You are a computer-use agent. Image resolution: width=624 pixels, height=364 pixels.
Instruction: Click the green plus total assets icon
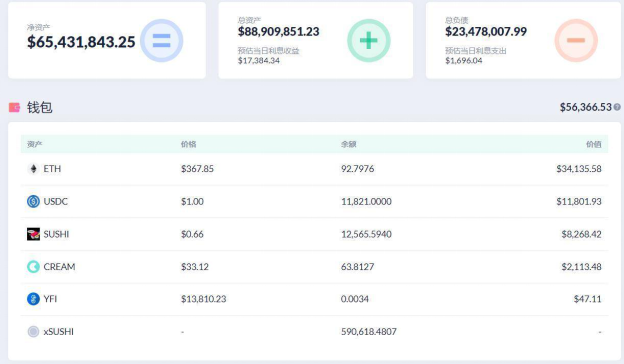[x=369, y=41]
